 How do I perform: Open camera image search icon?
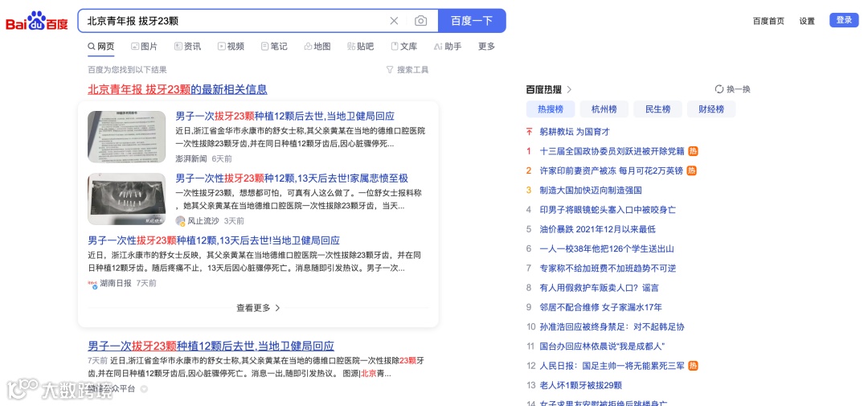tap(420, 21)
